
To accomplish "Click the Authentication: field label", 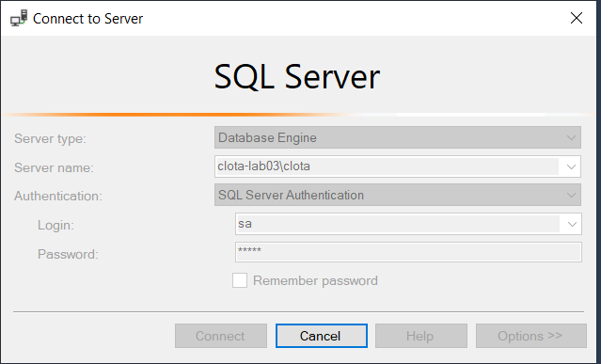I will coord(58,197).
